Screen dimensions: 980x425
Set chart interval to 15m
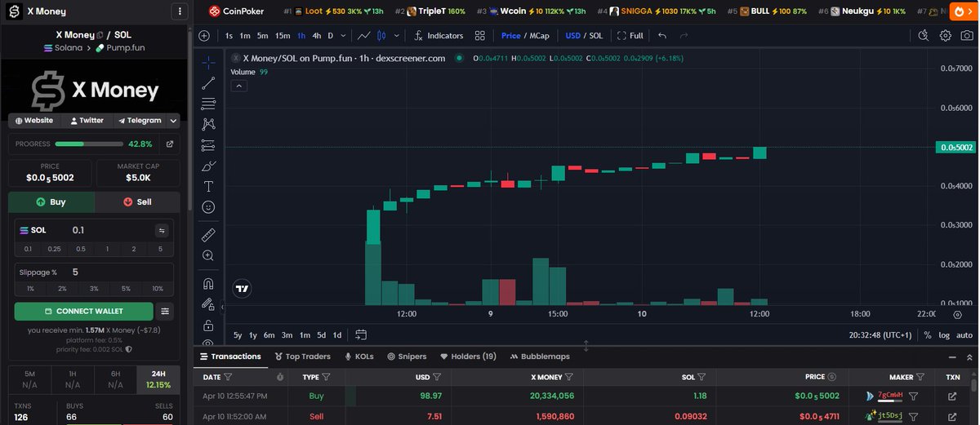(283, 36)
